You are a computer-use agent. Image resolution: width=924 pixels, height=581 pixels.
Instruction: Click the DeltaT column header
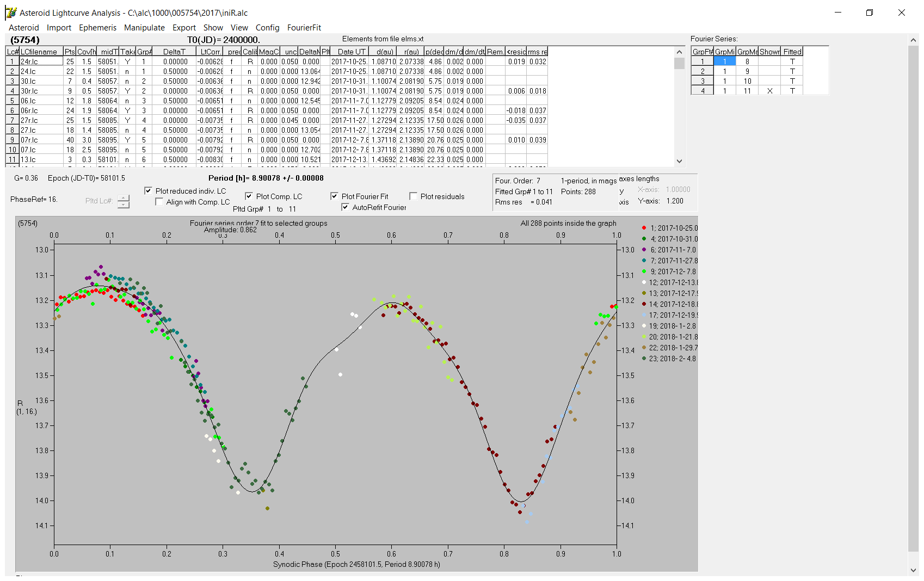click(174, 52)
